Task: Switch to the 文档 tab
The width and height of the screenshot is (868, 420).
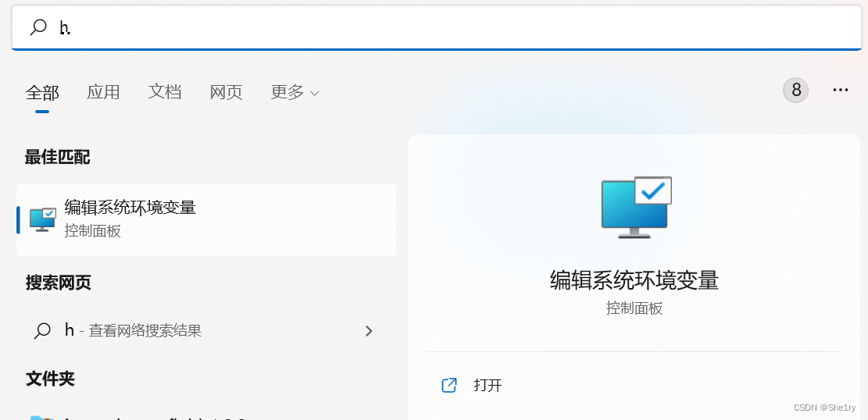Action: point(164,92)
